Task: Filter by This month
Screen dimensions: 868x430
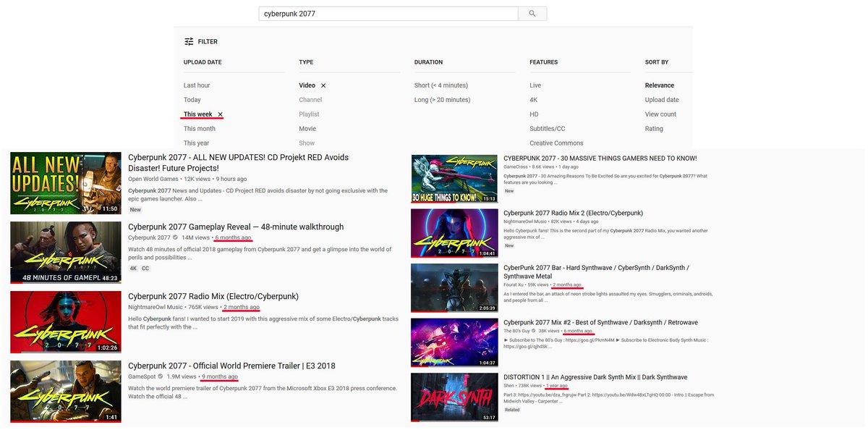Action: (x=200, y=129)
